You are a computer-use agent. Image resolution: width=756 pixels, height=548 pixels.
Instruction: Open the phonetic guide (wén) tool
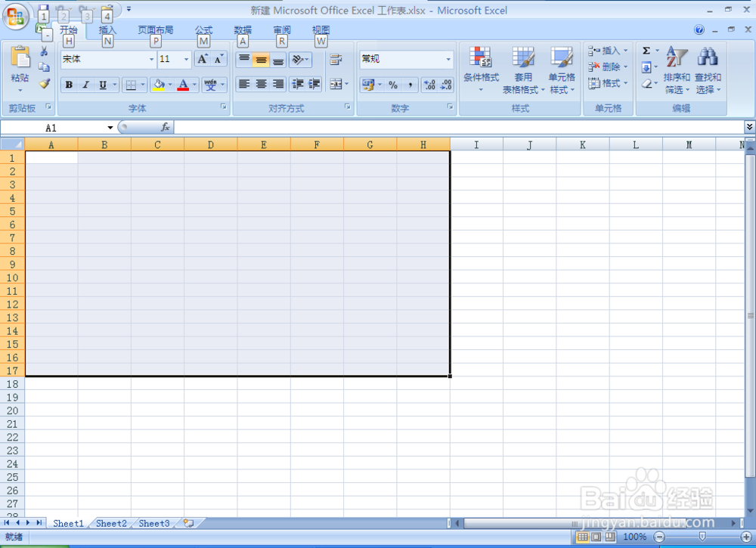pos(211,85)
